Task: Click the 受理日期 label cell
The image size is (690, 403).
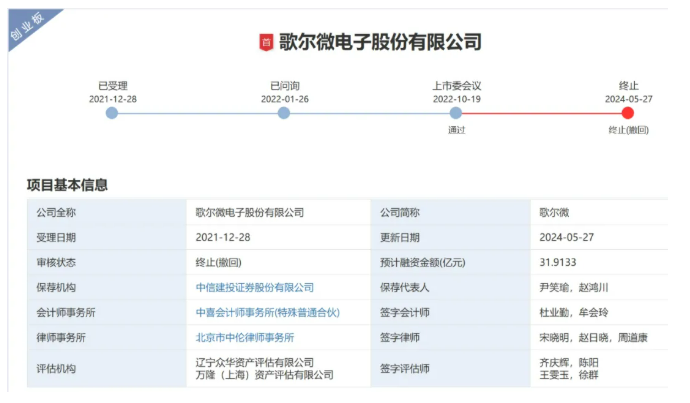Action: [x=107, y=238]
